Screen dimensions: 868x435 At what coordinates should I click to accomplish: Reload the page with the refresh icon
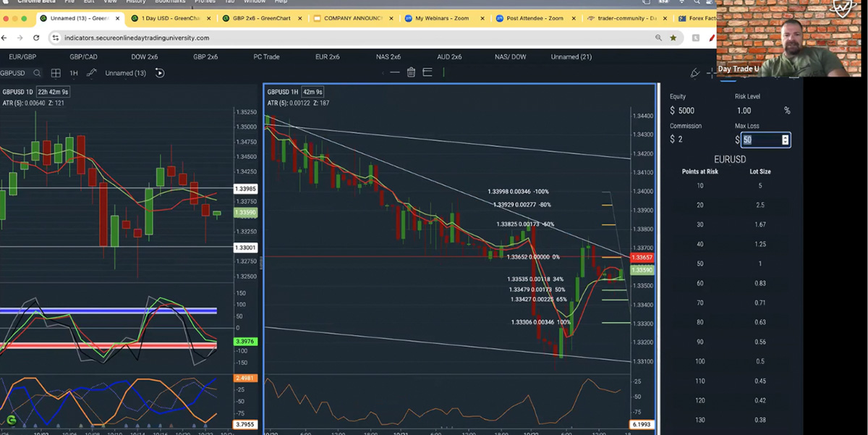35,38
